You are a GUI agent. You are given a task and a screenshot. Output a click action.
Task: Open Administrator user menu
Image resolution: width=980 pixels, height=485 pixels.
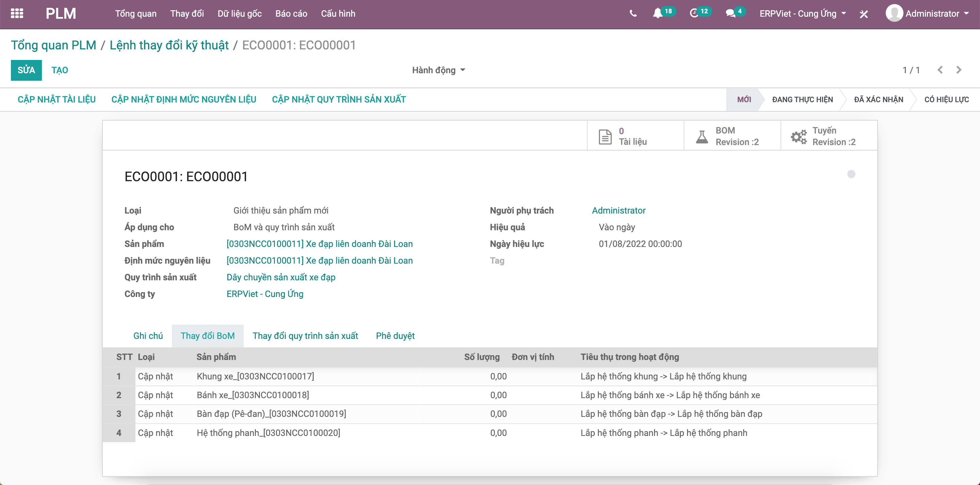click(x=928, y=14)
